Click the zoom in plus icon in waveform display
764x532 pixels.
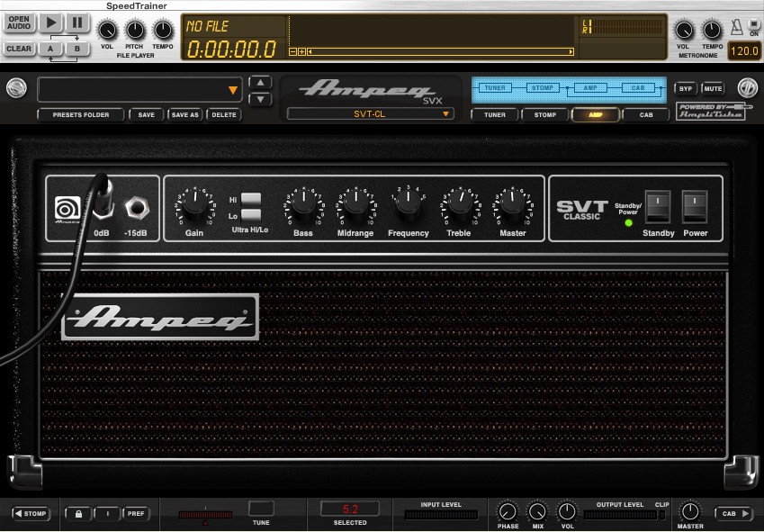tap(301, 51)
